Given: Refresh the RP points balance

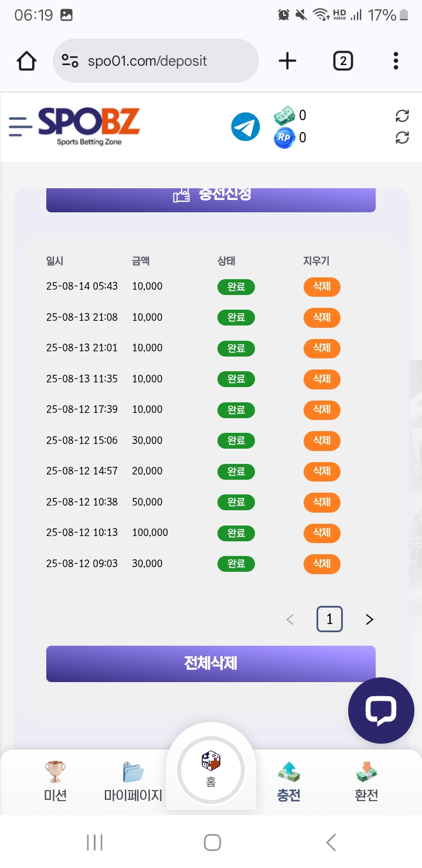Looking at the screenshot, I should point(402,137).
